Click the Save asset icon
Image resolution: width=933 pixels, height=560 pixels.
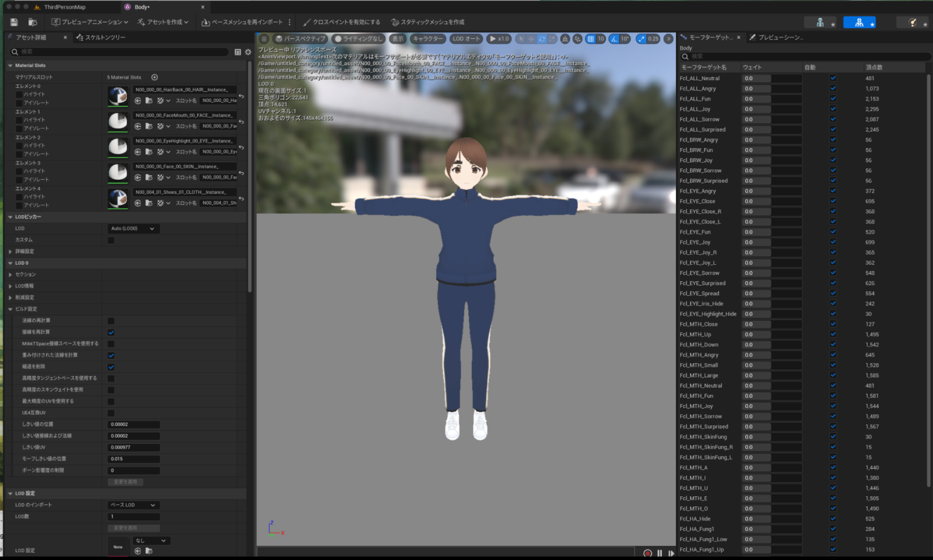pyautogui.click(x=13, y=22)
